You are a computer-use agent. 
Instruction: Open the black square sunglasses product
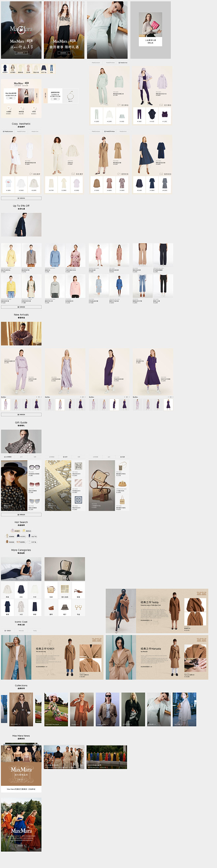pyautogui.click(x=34, y=469)
